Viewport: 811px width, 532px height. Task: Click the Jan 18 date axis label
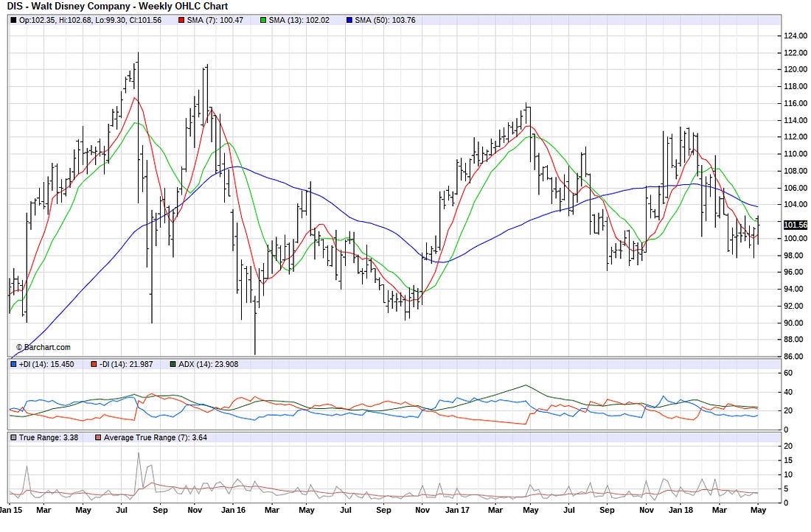coord(681,511)
